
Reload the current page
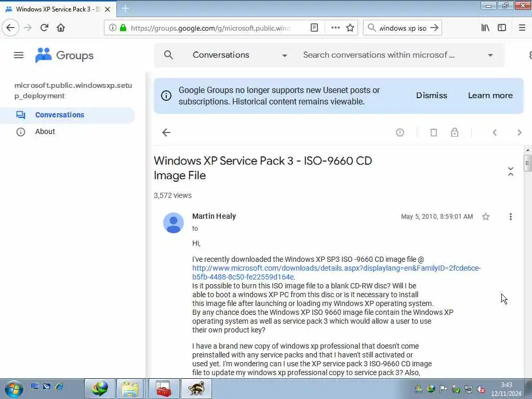(x=44, y=28)
